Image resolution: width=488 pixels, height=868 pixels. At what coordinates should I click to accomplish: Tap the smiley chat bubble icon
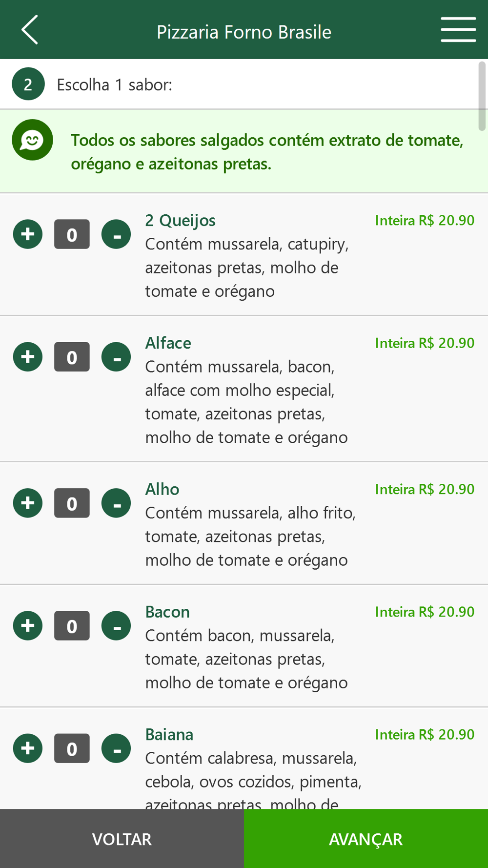click(32, 140)
